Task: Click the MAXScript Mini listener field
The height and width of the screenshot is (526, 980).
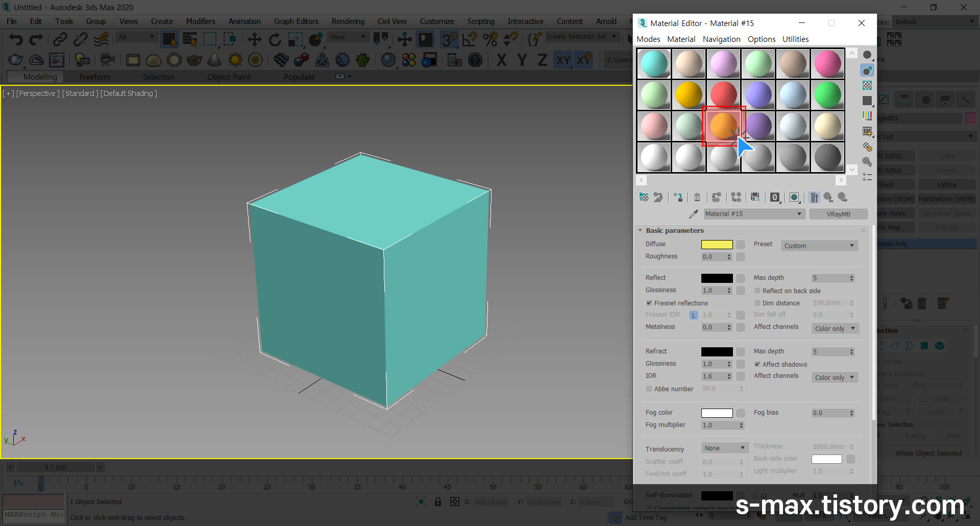Action: pyautogui.click(x=34, y=515)
